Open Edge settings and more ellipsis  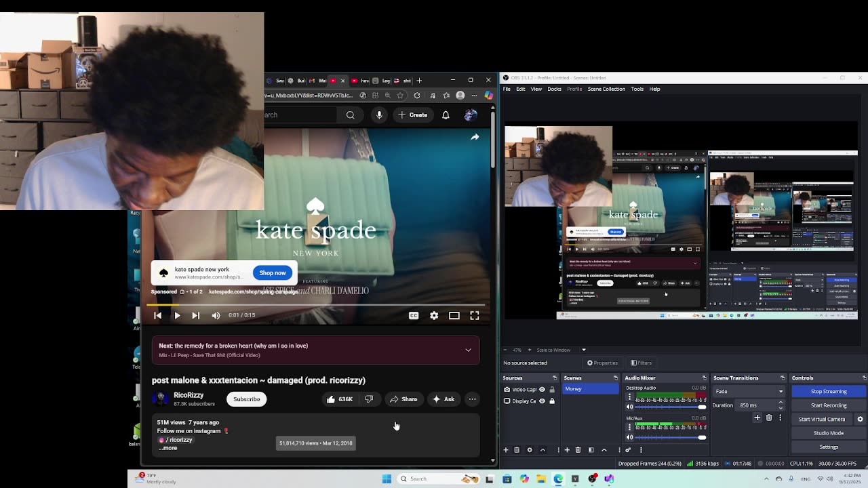tap(474, 96)
